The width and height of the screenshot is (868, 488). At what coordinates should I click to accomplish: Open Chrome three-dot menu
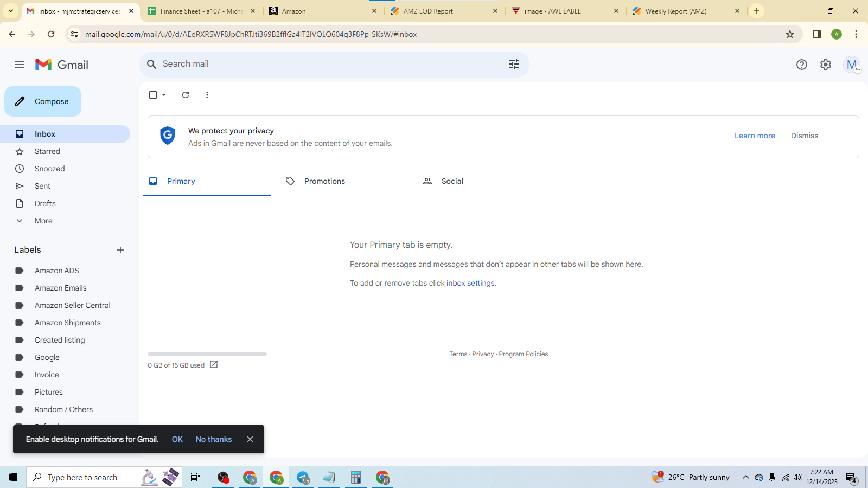coord(856,34)
